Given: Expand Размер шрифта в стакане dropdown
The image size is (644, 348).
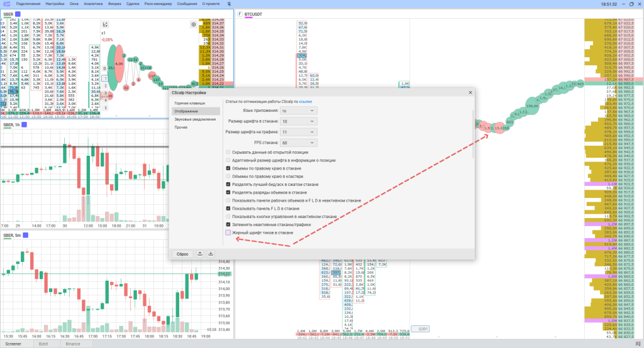Looking at the screenshot, I should pyautogui.click(x=299, y=121).
